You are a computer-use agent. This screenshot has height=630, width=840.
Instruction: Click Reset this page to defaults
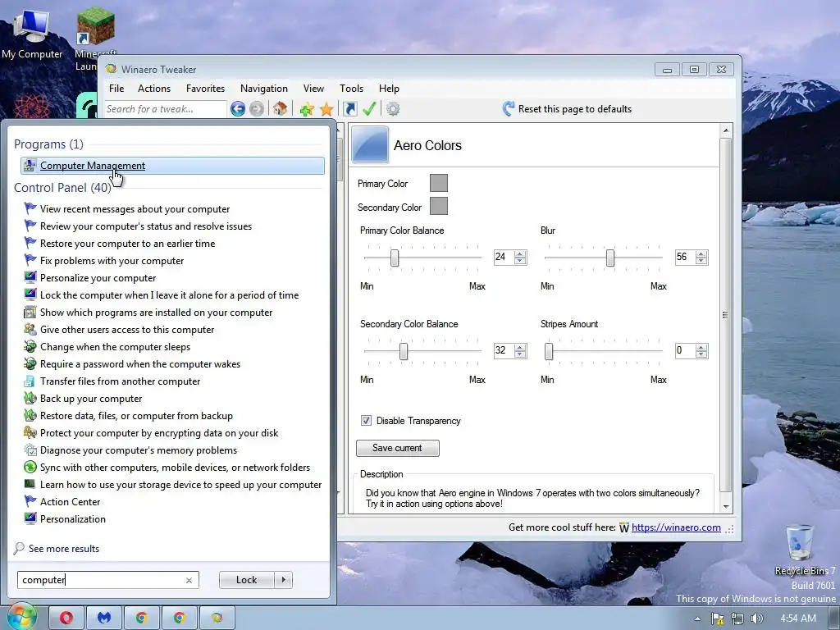(x=568, y=109)
